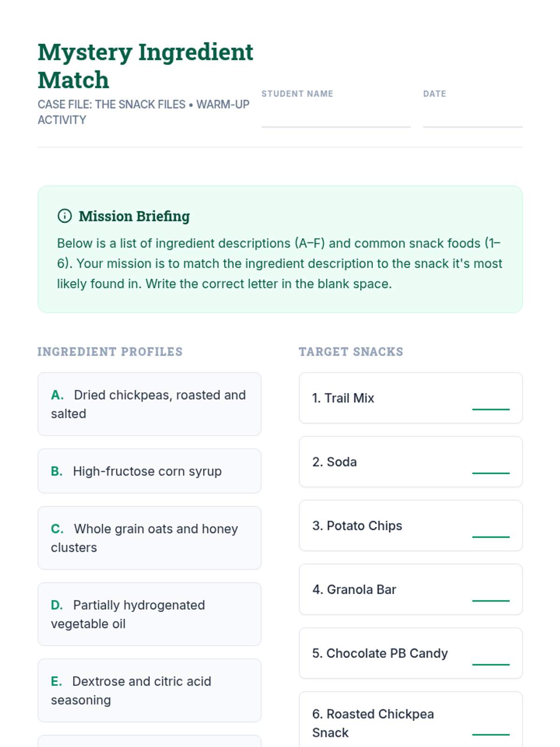
Task: Select ingredient card B high-fructose corn syrup
Action: 149,471
